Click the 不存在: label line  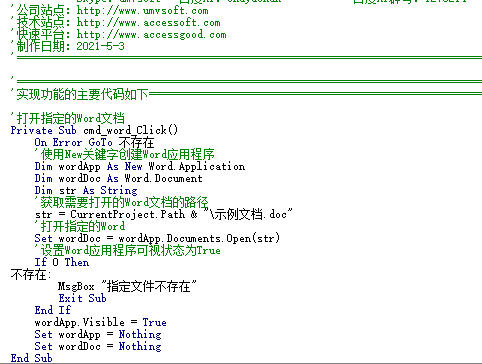point(31,275)
